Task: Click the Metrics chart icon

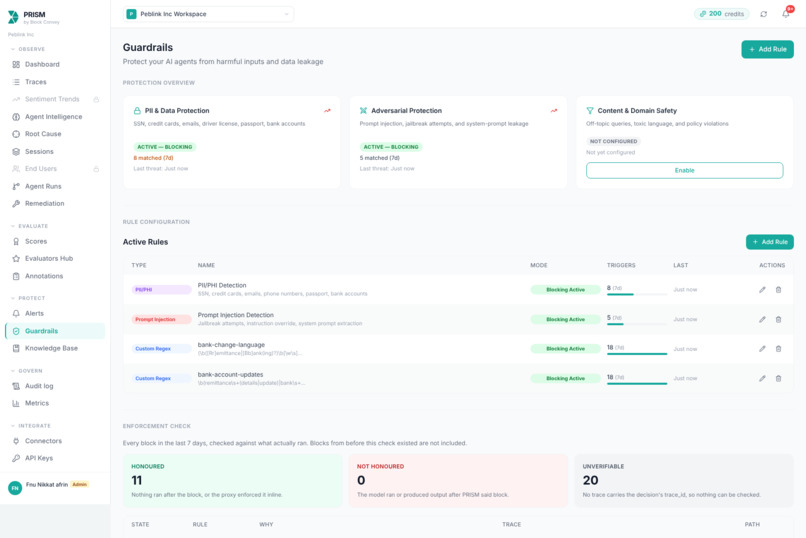Action: click(x=16, y=403)
